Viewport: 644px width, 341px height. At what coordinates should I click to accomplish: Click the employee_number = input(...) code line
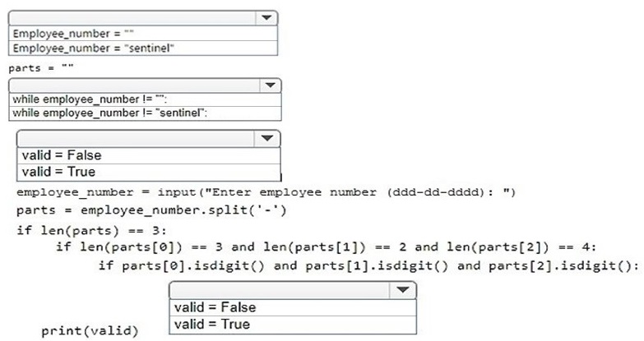tap(265, 193)
